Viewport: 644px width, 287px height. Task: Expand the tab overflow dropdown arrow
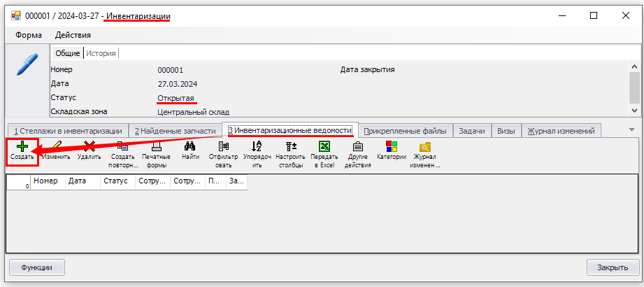click(631, 129)
